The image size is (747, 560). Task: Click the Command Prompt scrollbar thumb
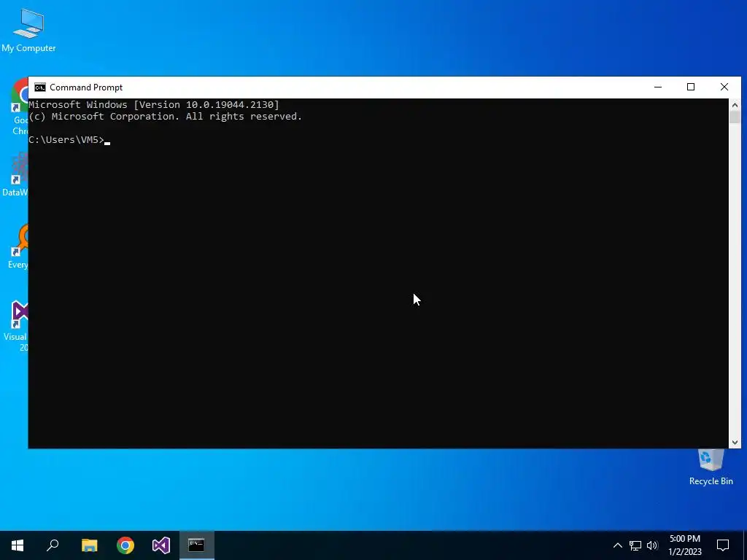[735, 117]
